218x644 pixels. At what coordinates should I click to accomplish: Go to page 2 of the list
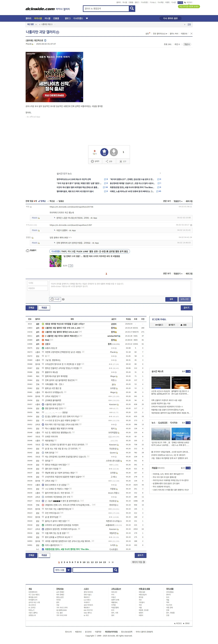click(x=62, y=562)
